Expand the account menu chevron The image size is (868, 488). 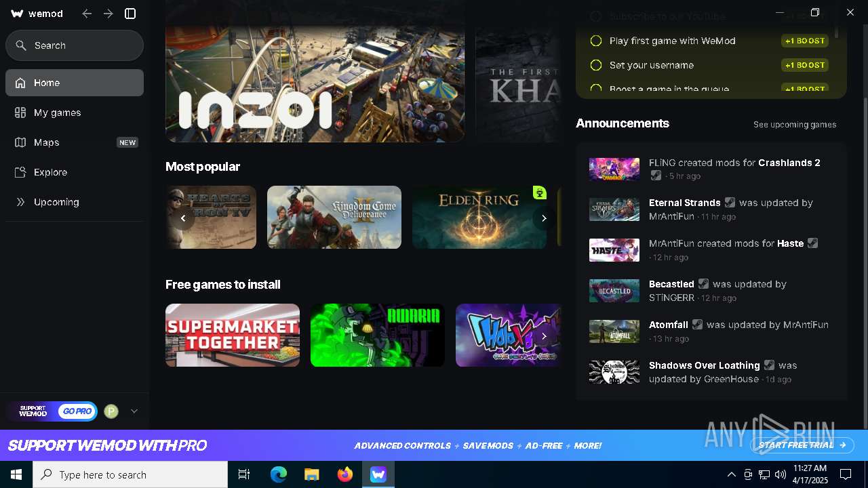point(134,411)
